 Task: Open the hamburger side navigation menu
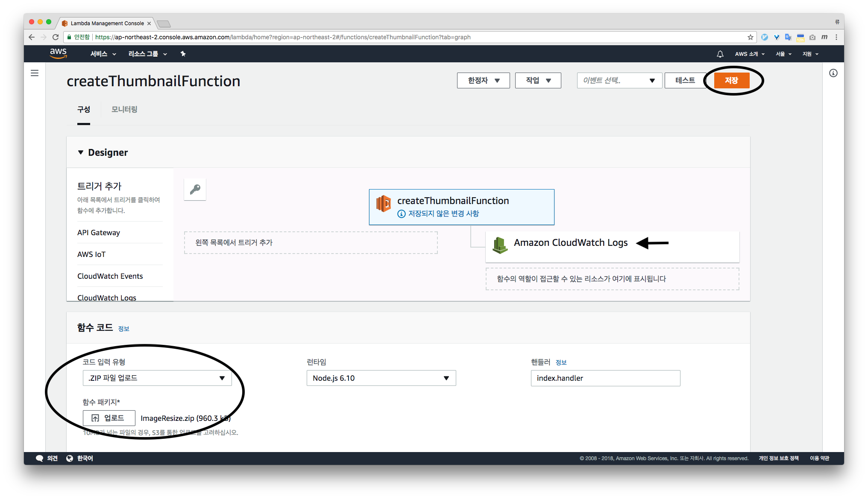tap(35, 73)
